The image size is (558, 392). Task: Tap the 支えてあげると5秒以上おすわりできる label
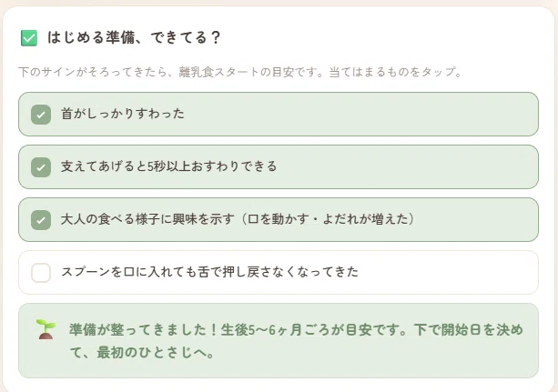click(x=168, y=166)
